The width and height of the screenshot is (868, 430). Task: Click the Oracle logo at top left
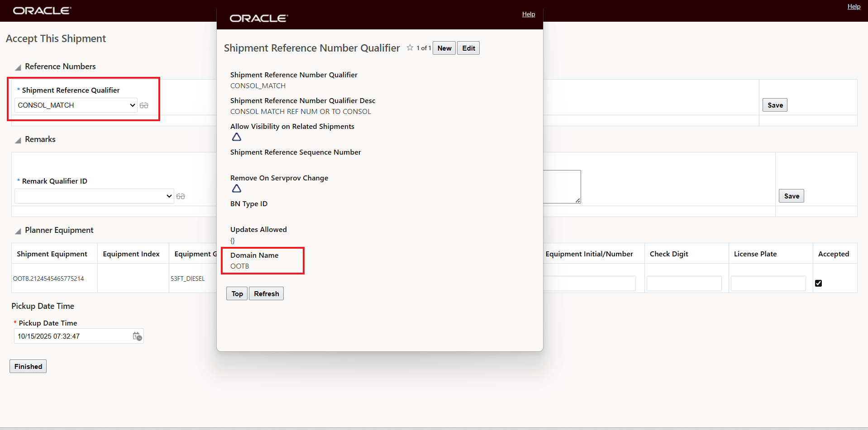click(x=42, y=10)
